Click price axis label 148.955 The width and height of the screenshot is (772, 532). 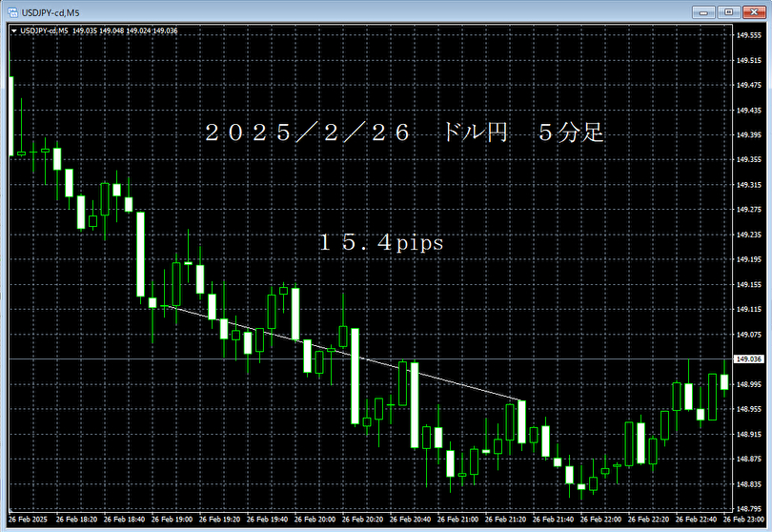[x=749, y=409]
